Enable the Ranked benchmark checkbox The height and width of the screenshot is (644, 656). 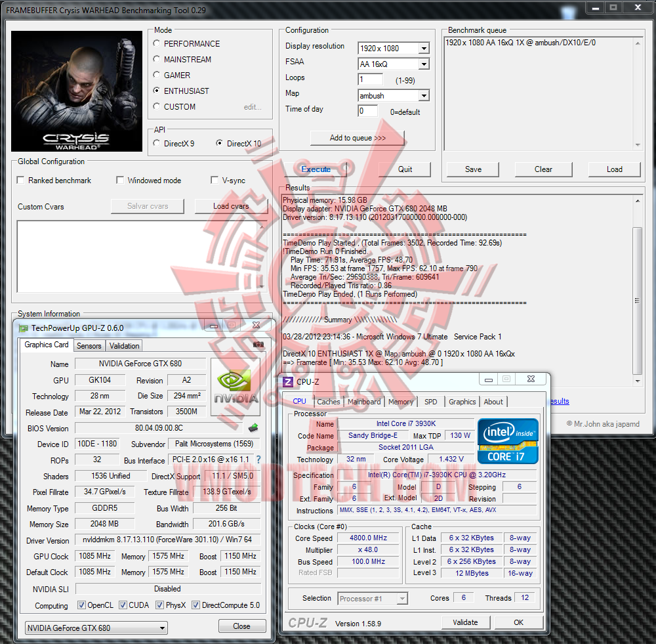point(20,180)
